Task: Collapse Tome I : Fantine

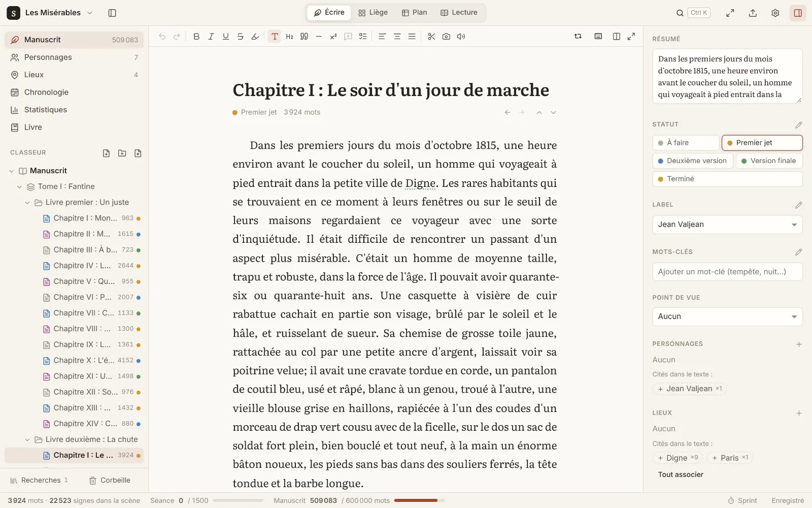Action: [x=20, y=187]
